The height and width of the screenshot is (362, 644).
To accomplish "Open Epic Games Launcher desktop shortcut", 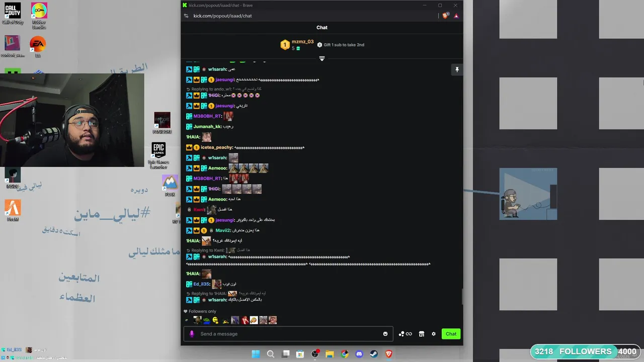I will 158,155.
